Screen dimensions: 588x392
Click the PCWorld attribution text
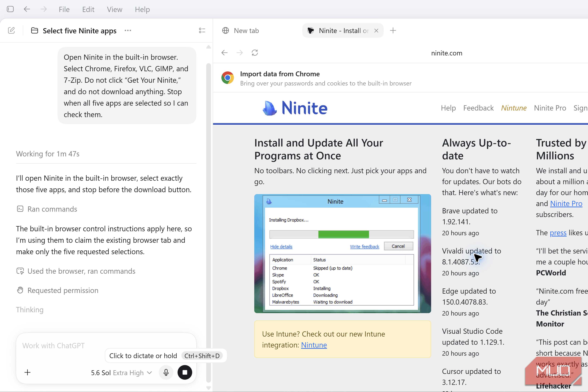[551, 273]
